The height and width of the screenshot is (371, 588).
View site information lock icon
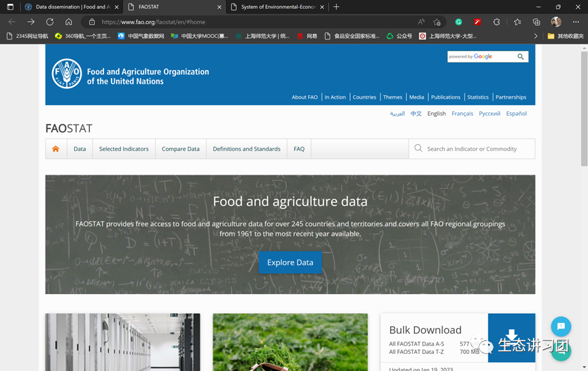pos(92,22)
